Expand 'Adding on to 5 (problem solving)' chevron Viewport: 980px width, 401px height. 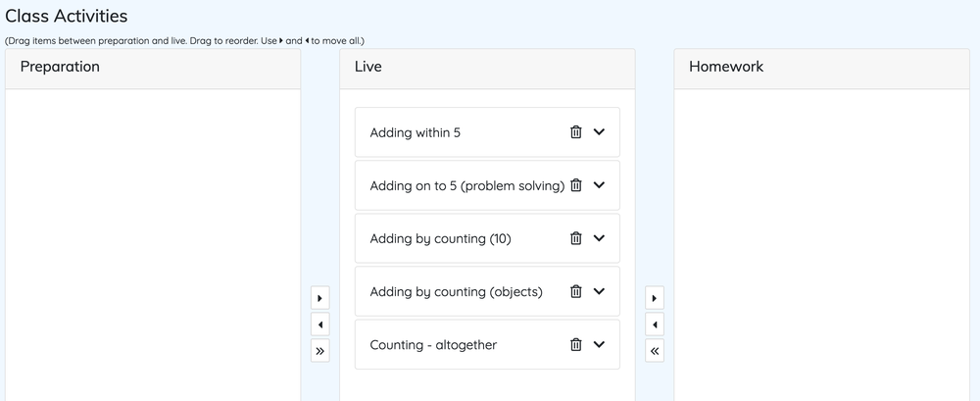pyautogui.click(x=600, y=185)
